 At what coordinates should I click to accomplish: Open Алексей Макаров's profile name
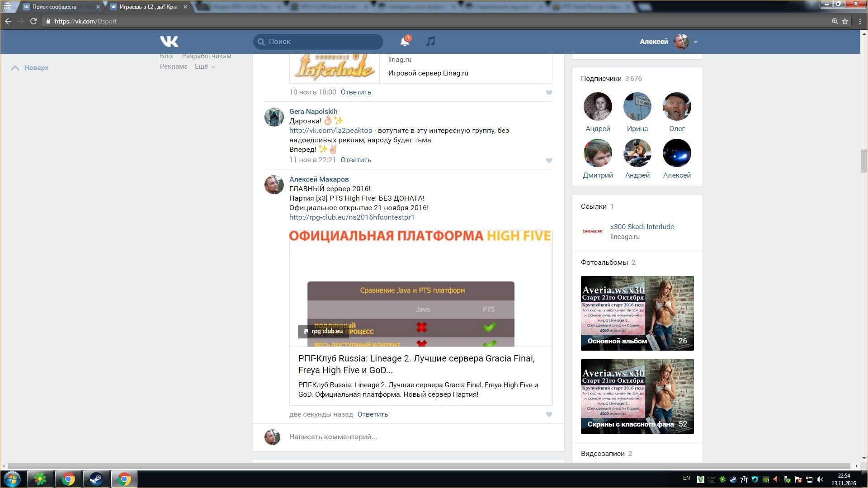coord(319,179)
